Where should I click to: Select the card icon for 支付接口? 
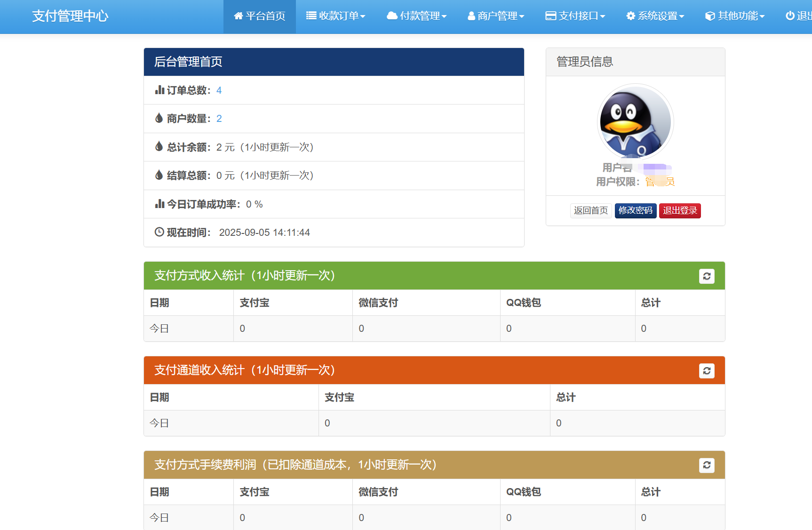click(x=549, y=16)
